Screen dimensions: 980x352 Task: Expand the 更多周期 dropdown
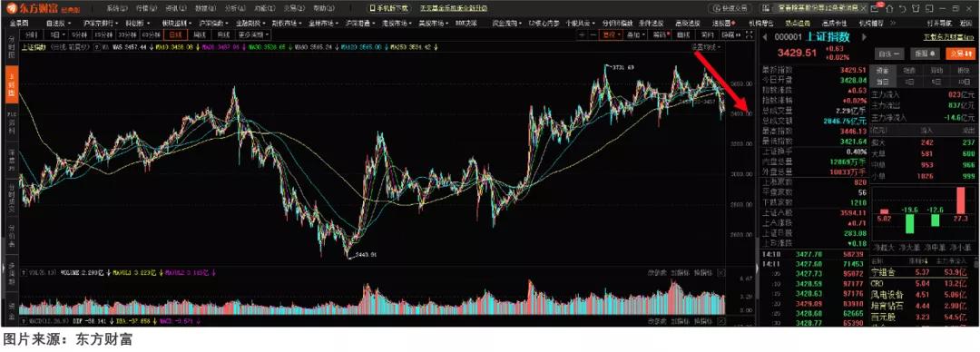[x=253, y=34]
